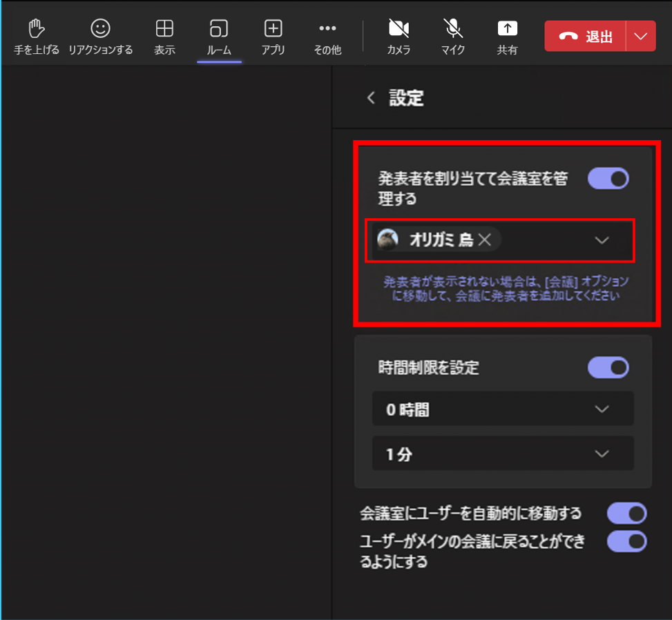Expand the presenter selection dropdown
This screenshot has width=672, height=620.
(x=602, y=240)
